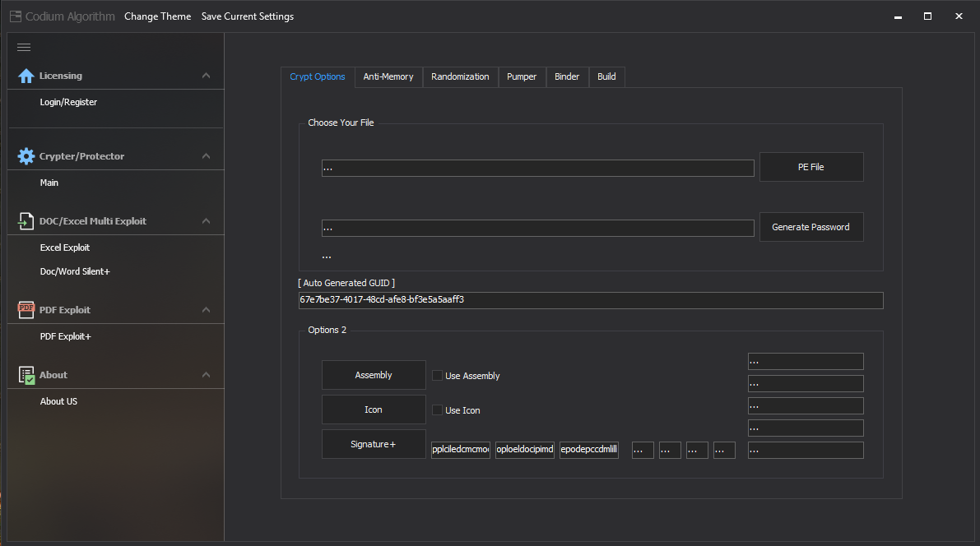Click the password field beside Generate Password
Image resolution: width=980 pixels, height=546 pixels.
[537, 228]
